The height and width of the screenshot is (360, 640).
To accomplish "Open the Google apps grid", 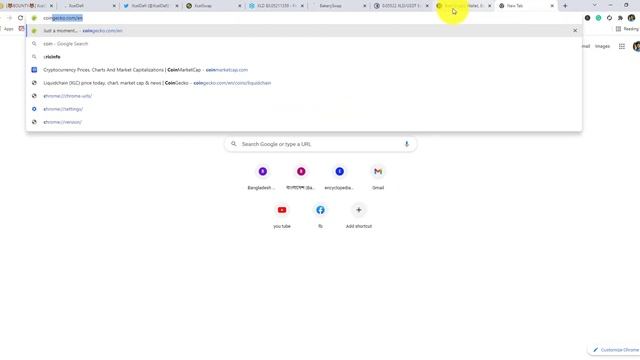I will pos(622,47).
